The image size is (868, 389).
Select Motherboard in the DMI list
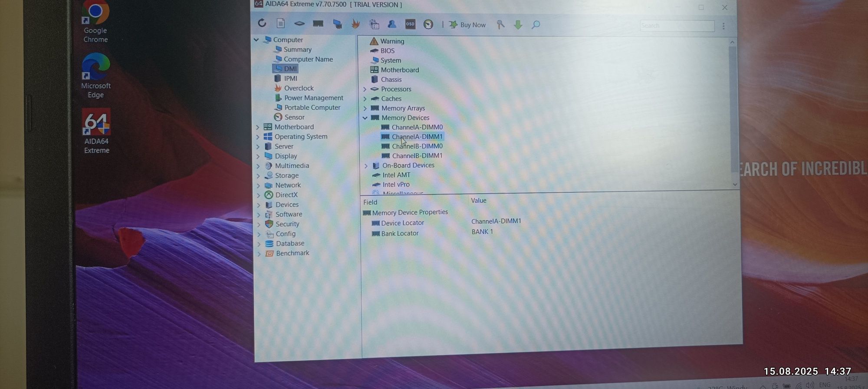(x=400, y=70)
